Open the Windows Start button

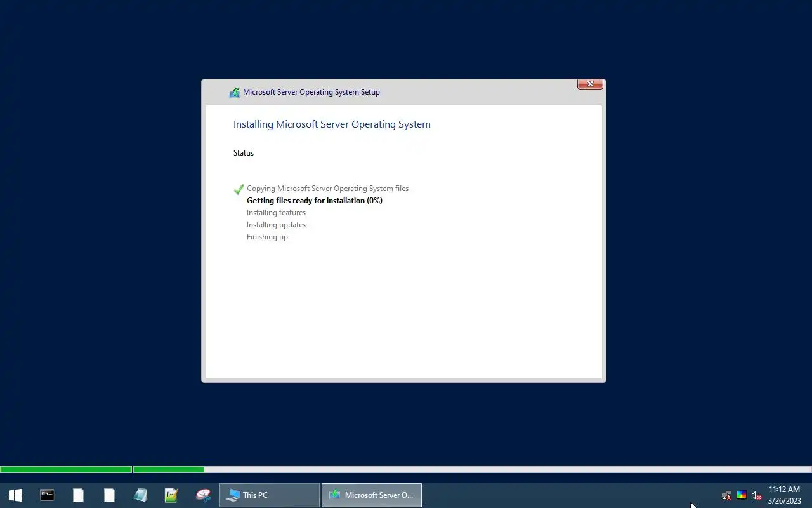click(15, 495)
